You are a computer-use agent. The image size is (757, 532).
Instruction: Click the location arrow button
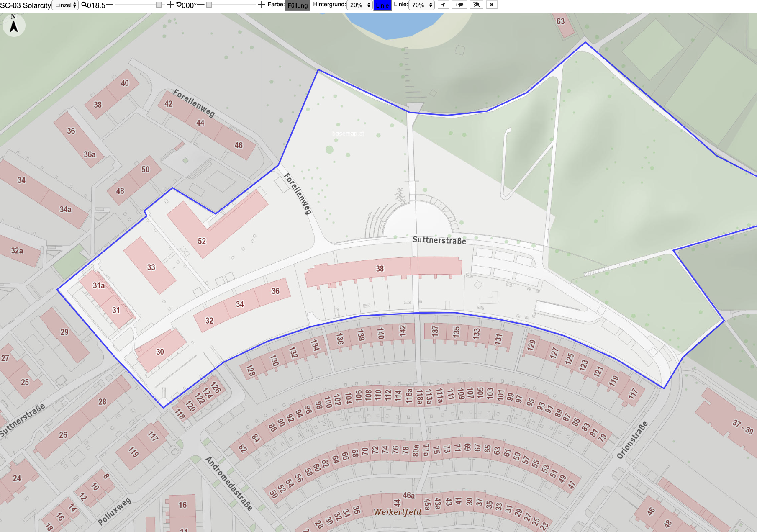443,5
